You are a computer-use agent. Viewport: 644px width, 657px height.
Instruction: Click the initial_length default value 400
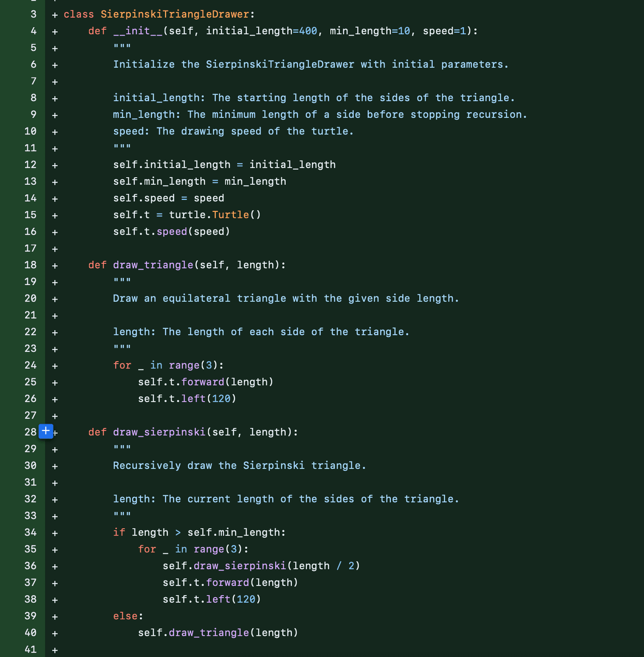308,31
